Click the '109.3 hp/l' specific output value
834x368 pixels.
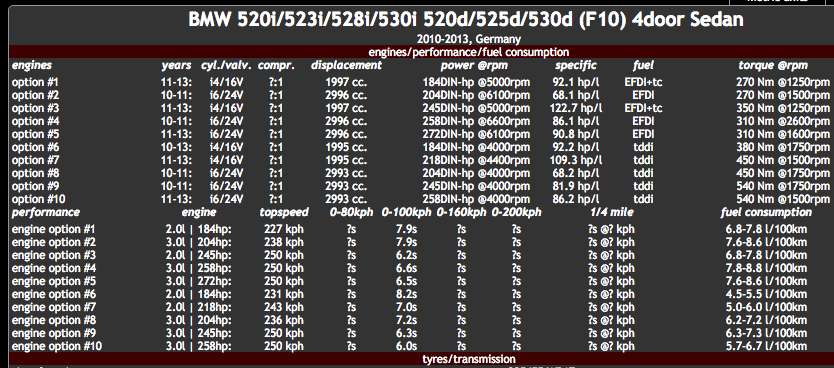(x=576, y=160)
